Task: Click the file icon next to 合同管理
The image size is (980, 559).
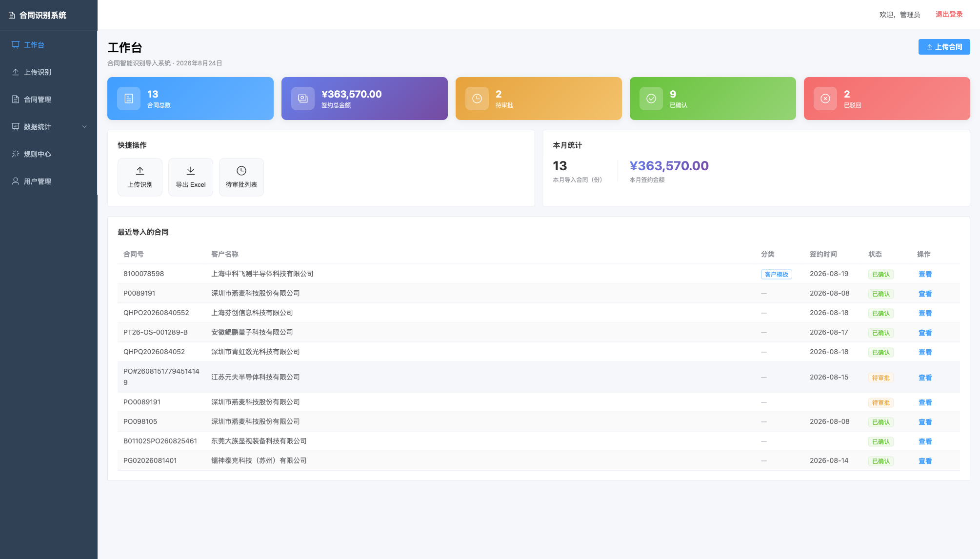Action: click(16, 100)
